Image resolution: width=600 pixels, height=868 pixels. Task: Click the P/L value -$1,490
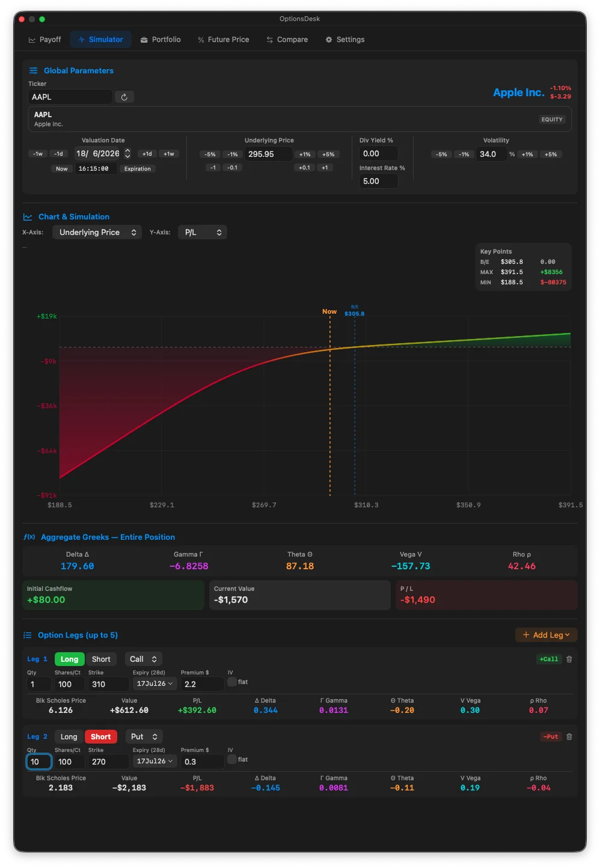[x=418, y=600]
